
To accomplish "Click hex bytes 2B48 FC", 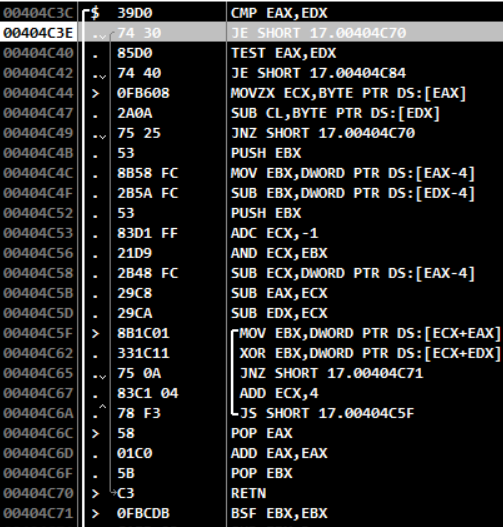I will pos(148,273).
